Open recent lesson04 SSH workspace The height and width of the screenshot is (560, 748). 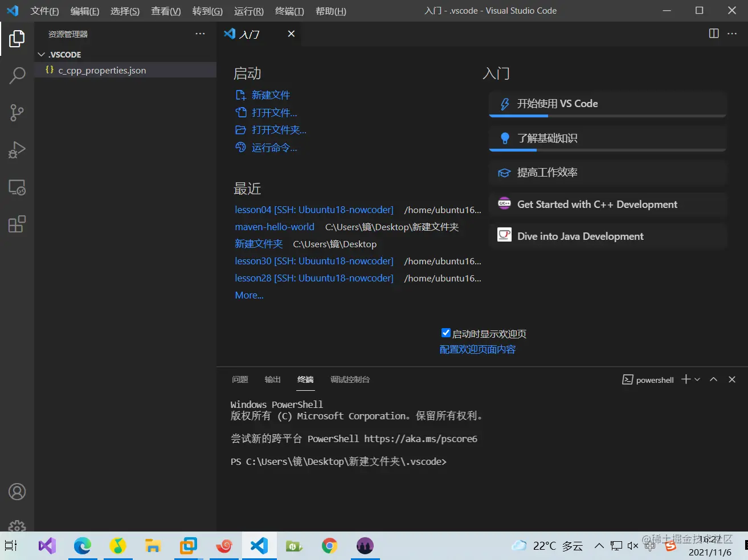click(314, 210)
